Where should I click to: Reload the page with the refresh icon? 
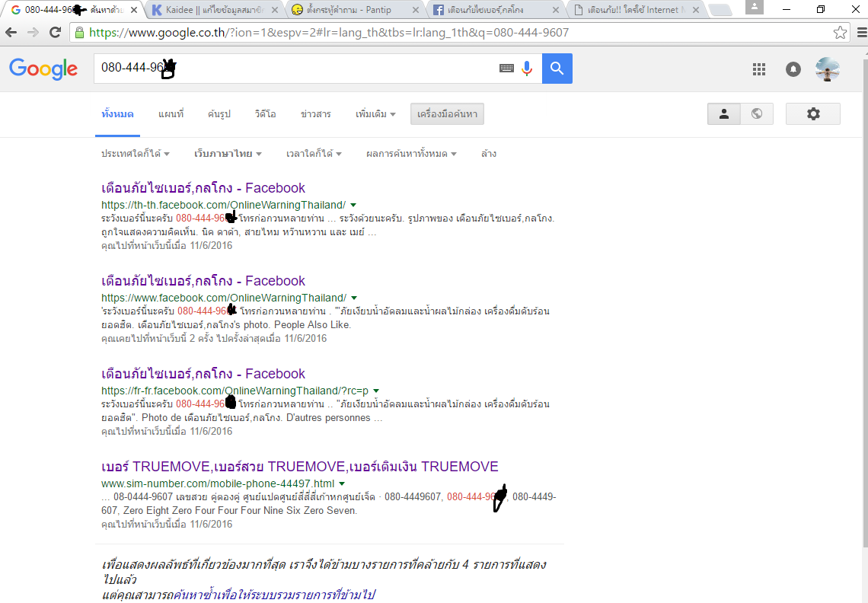click(55, 33)
